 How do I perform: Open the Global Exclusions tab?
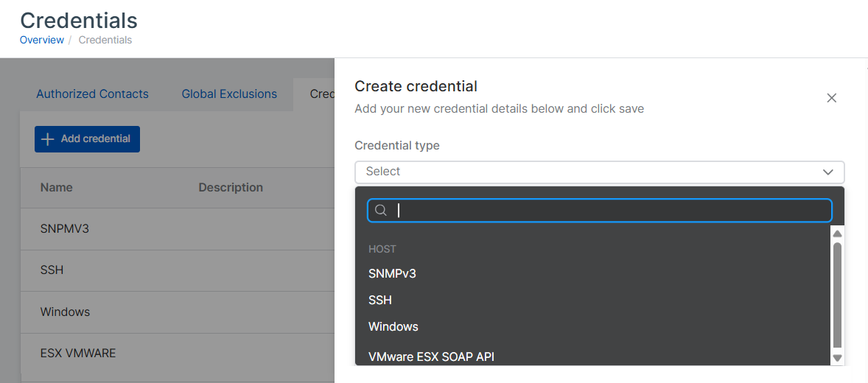click(229, 94)
